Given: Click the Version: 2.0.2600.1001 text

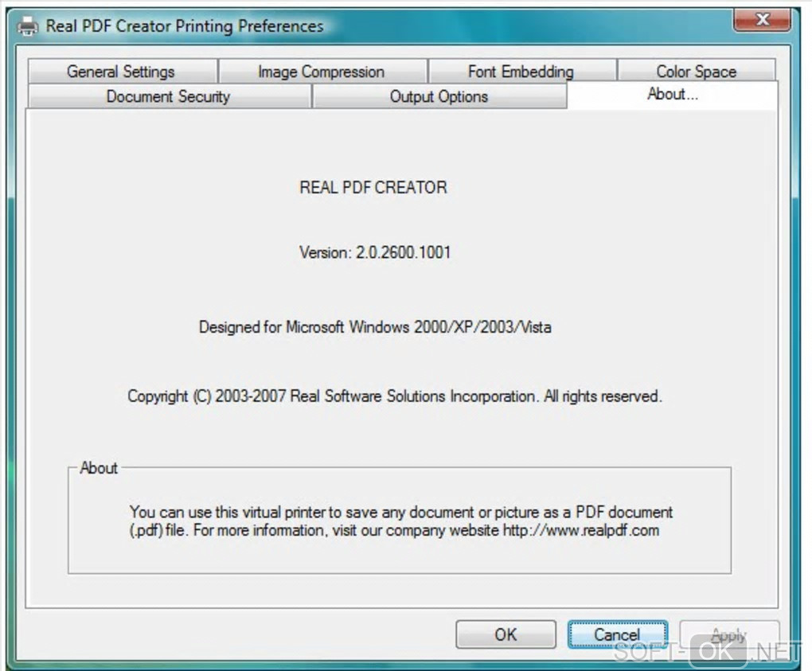Looking at the screenshot, I should point(375,252).
